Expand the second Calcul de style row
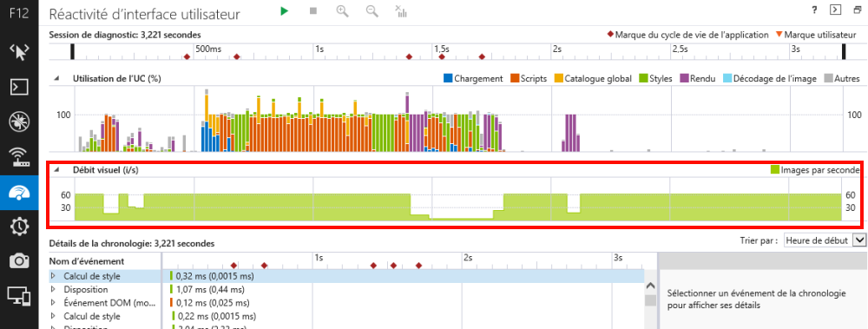Viewport: 868px width, 329px height. coord(54,316)
